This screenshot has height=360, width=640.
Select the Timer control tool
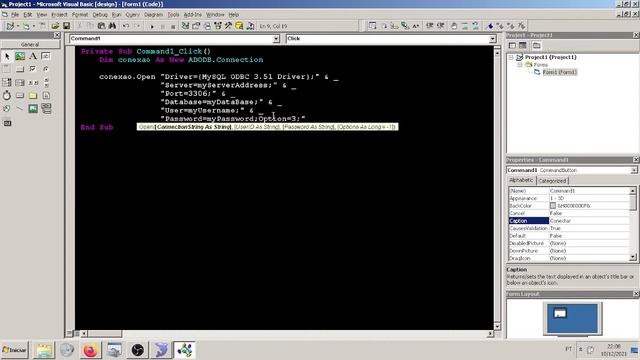(7, 96)
